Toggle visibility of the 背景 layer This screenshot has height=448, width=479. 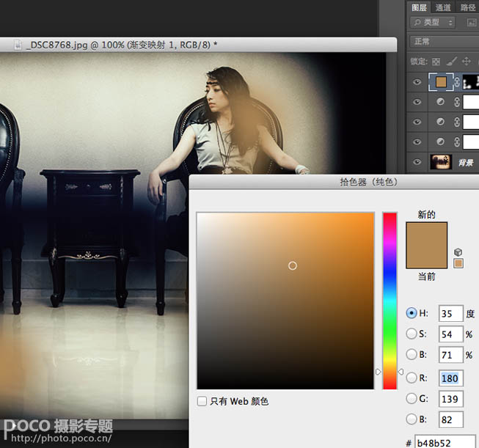pyautogui.click(x=417, y=161)
